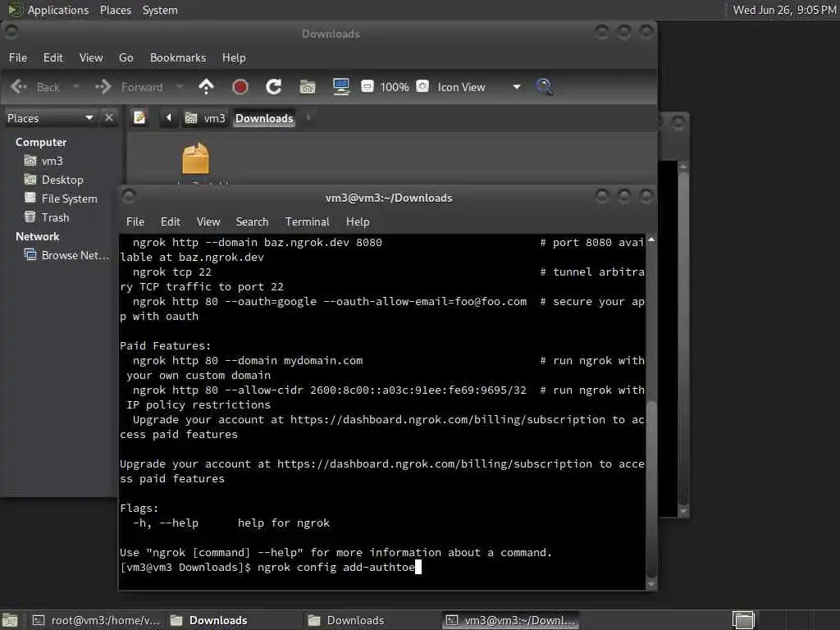Open the terminal Help menu
840x630 pixels.
pos(358,221)
